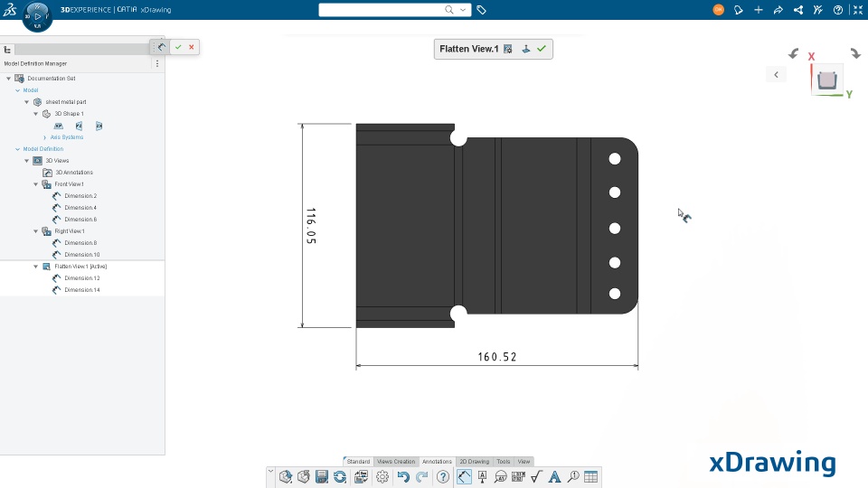868x488 pixels.
Task: Select Dimension.10 in the tree
Action: coord(82,255)
